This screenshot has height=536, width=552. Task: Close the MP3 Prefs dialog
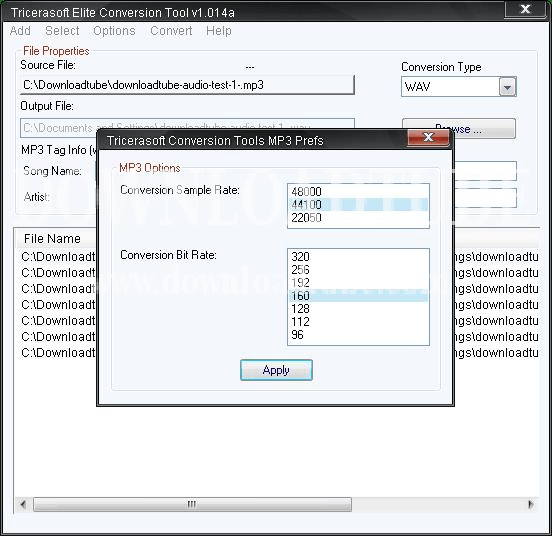428,137
